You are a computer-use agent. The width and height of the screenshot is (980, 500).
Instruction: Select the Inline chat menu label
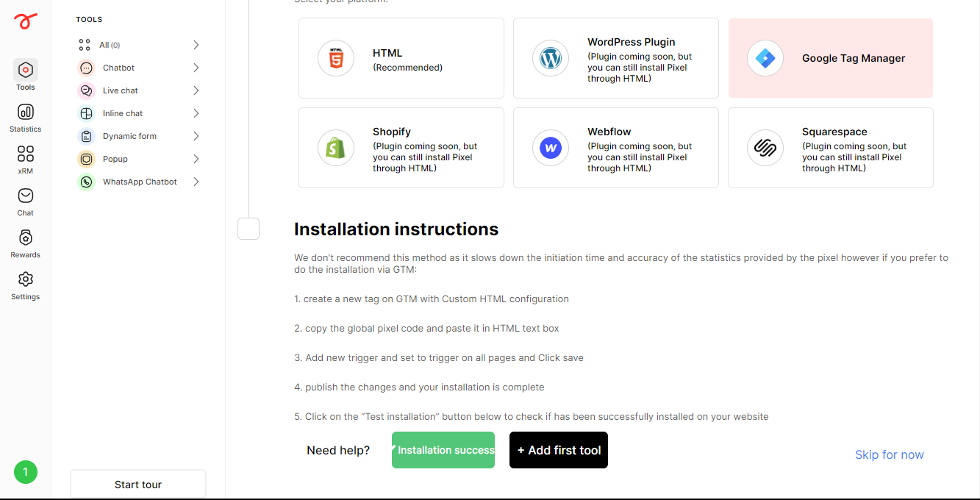pyautogui.click(x=123, y=113)
